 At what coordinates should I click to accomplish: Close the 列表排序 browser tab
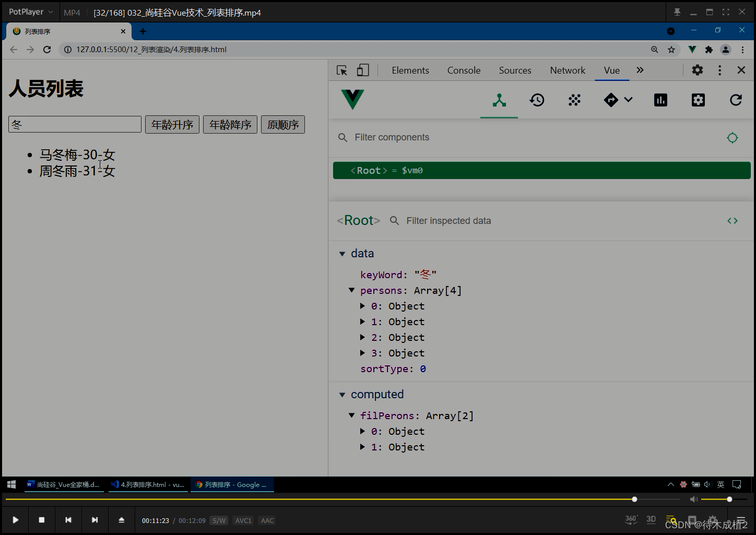click(x=123, y=31)
